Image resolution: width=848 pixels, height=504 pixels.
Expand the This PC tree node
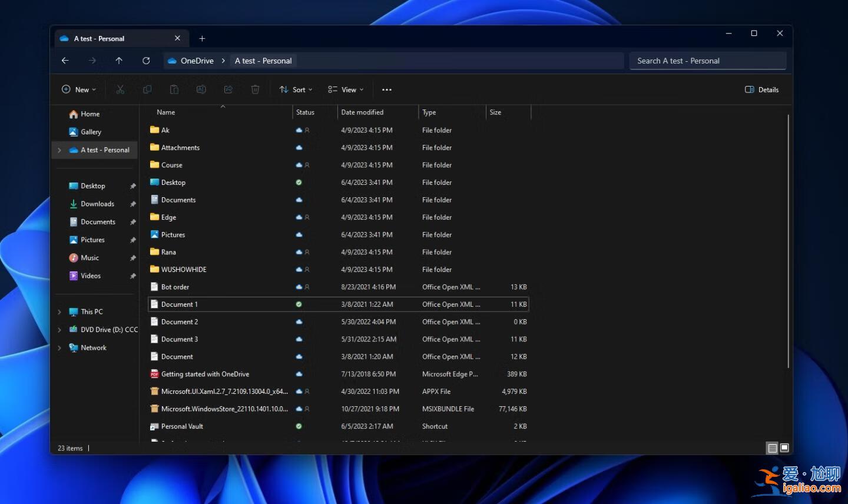59,312
